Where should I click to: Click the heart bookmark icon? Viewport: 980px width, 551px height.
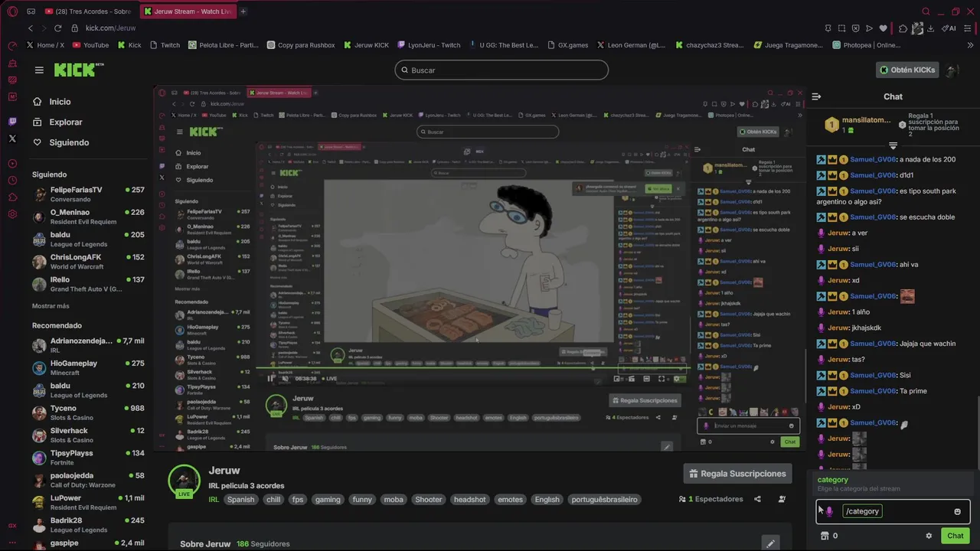883,28
